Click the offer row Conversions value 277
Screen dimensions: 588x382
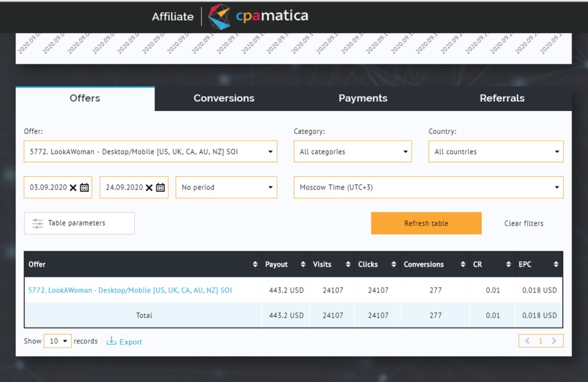point(435,290)
